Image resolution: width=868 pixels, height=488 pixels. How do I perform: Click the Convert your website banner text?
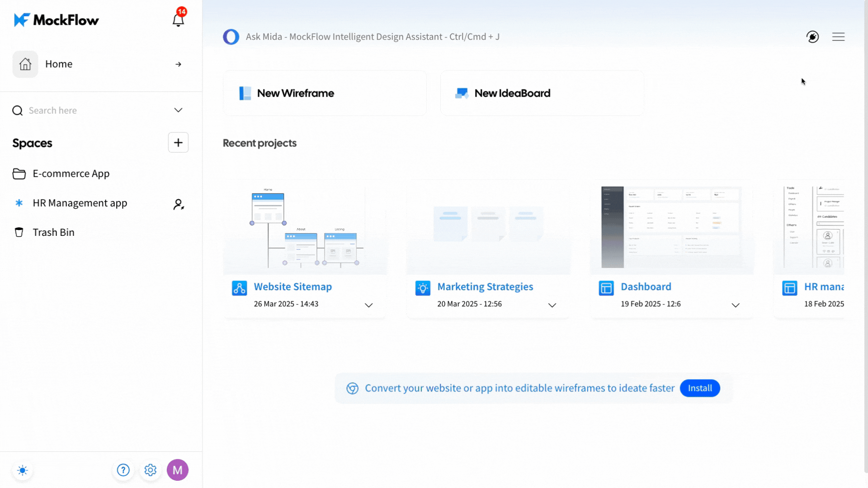(x=519, y=388)
